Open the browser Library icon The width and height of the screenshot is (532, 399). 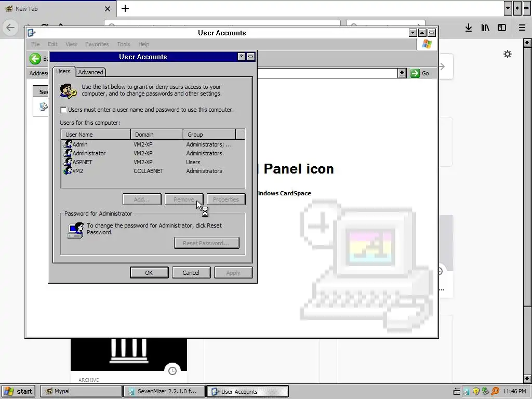tap(485, 28)
